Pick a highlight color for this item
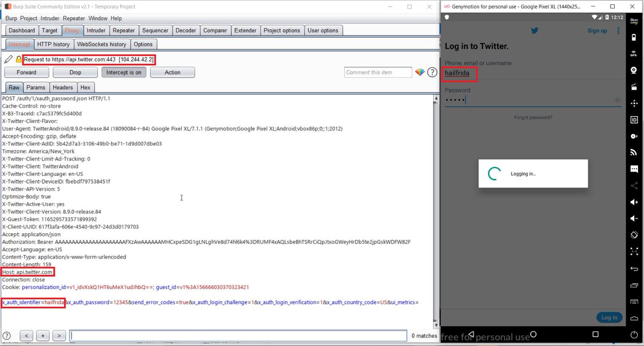The height and width of the screenshot is (346, 644). (420, 73)
